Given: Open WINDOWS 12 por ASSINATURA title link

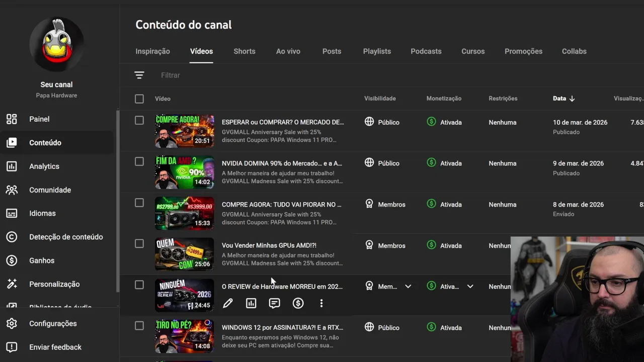Looking at the screenshot, I should coord(282,328).
